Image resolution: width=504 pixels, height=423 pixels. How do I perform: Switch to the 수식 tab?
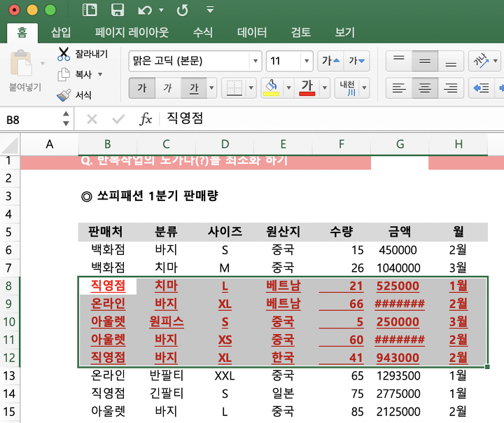pyautogui.click(x=203, y=32)
